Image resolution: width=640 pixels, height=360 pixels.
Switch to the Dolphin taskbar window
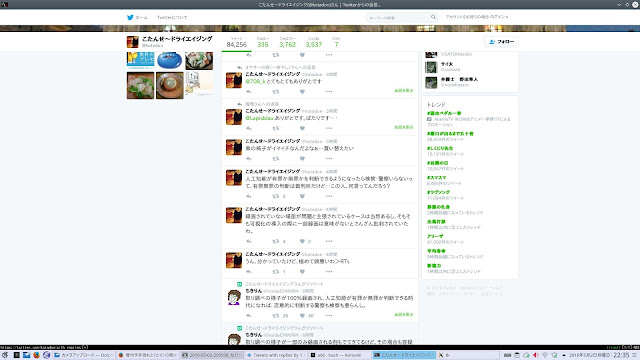point(84,355)
